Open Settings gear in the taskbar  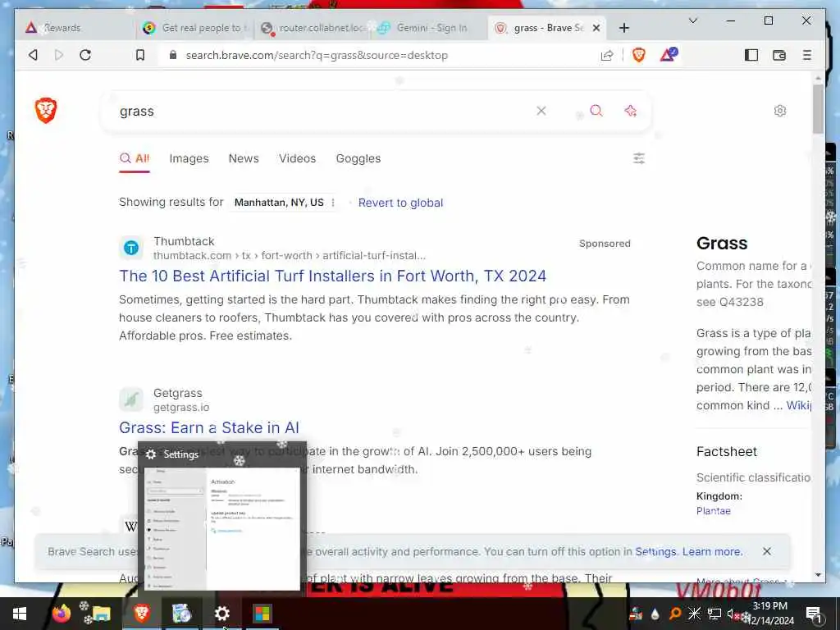click(221, 614)
